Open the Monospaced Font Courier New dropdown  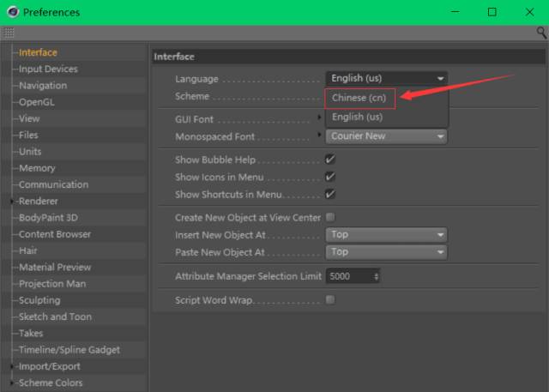(x=386, y=136)
